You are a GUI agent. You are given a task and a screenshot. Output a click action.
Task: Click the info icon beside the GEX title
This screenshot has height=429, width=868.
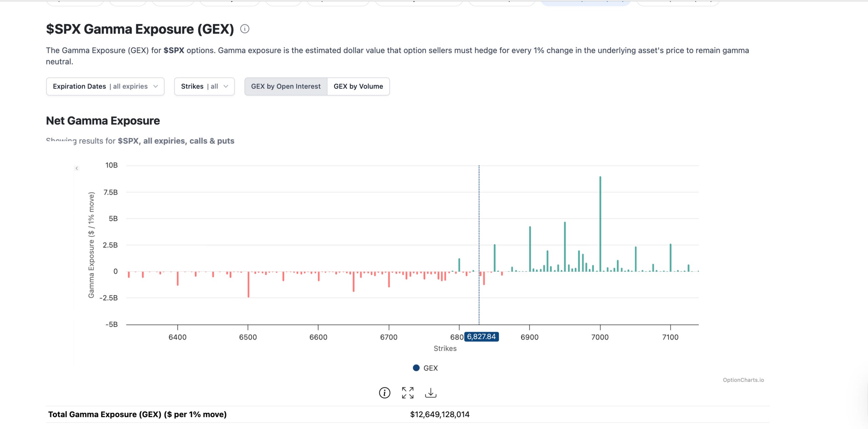244,29
